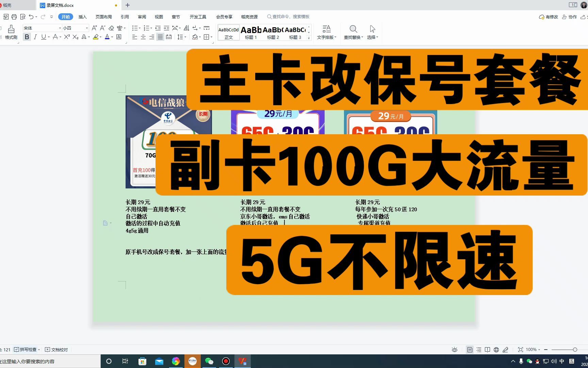The height and width of the screenshot is (368, 588).
Task: Increase font size with A+ icon
Action: [94, 28]
